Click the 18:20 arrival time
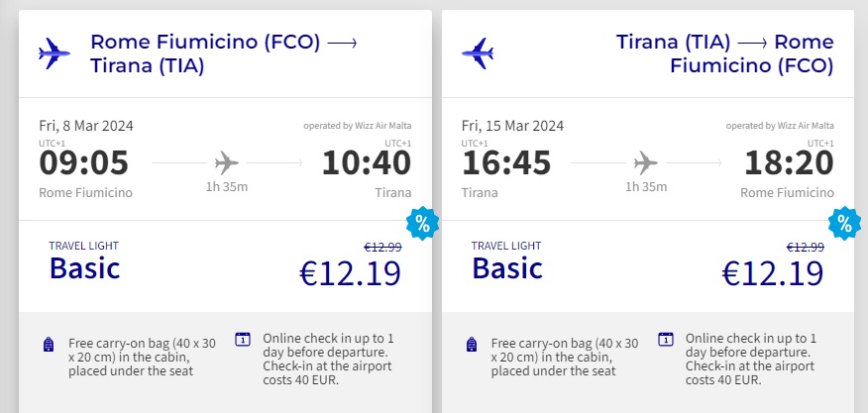The height and width of the screenshot is (413, 868). tap(788, 161)
